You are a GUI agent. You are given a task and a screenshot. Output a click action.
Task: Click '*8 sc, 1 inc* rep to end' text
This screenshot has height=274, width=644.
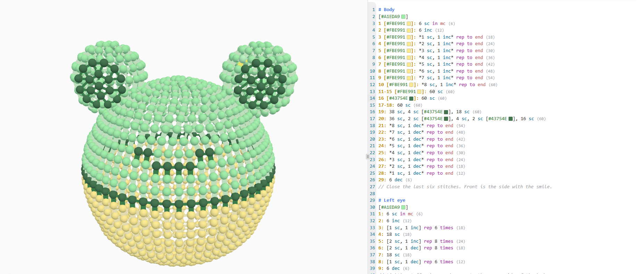454,85
